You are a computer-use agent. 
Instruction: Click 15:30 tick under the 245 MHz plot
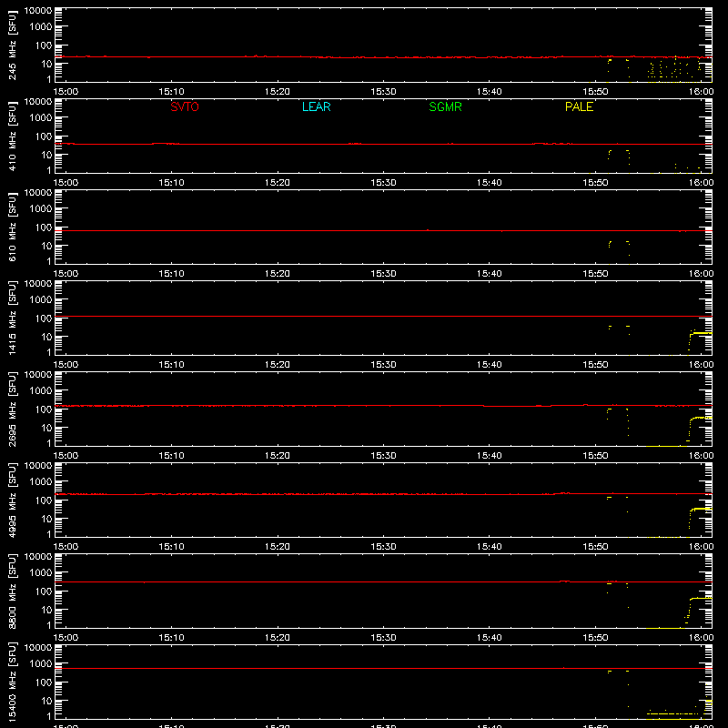(x=383, y=92)
